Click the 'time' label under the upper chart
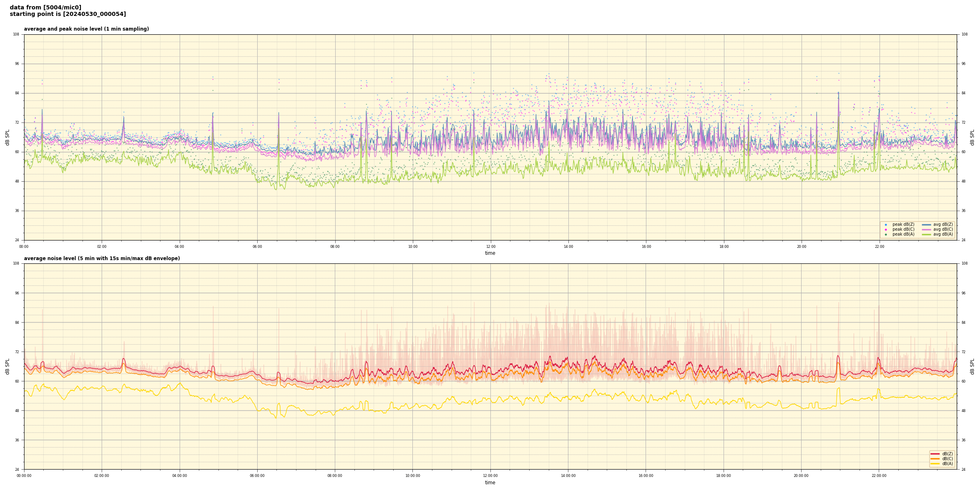This screenshot has height=490, width=980. point(490,253)
